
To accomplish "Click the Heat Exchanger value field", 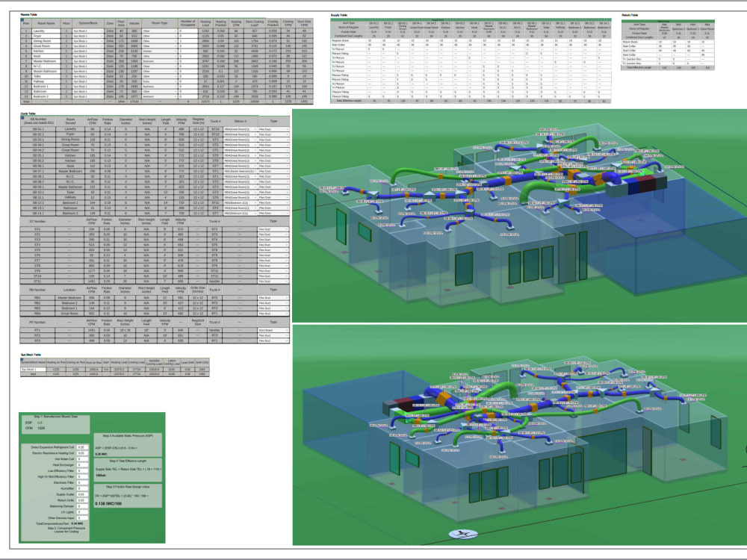I will pyautogui.click(x=82, y=464).
